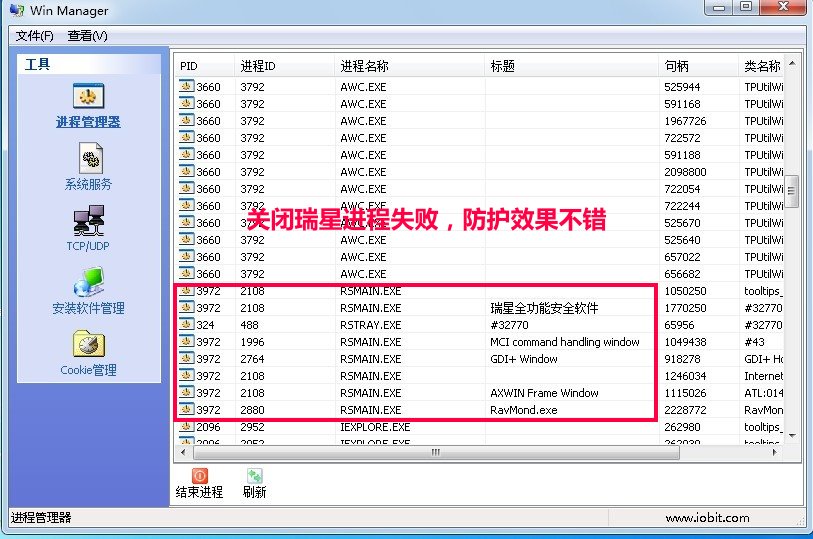Select process ID 2764 cell
This screenshot has width=813, height=539.
tap(252, 359)
